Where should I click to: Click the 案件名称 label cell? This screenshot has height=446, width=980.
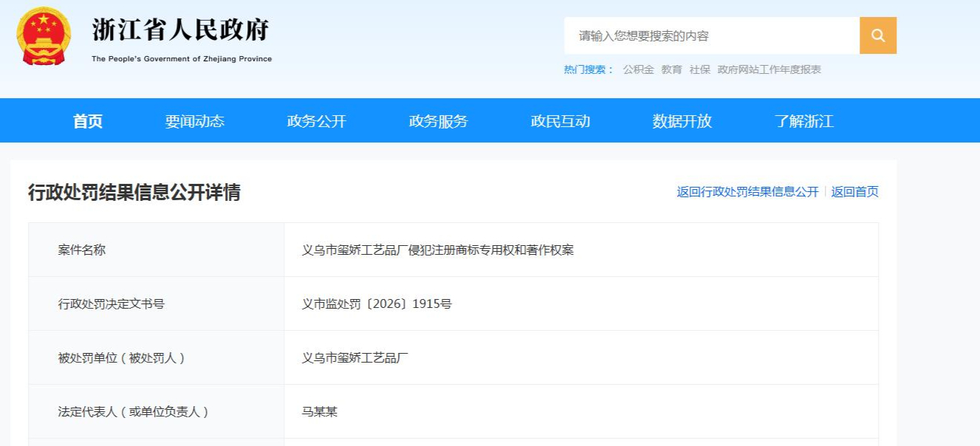point(157,250)
